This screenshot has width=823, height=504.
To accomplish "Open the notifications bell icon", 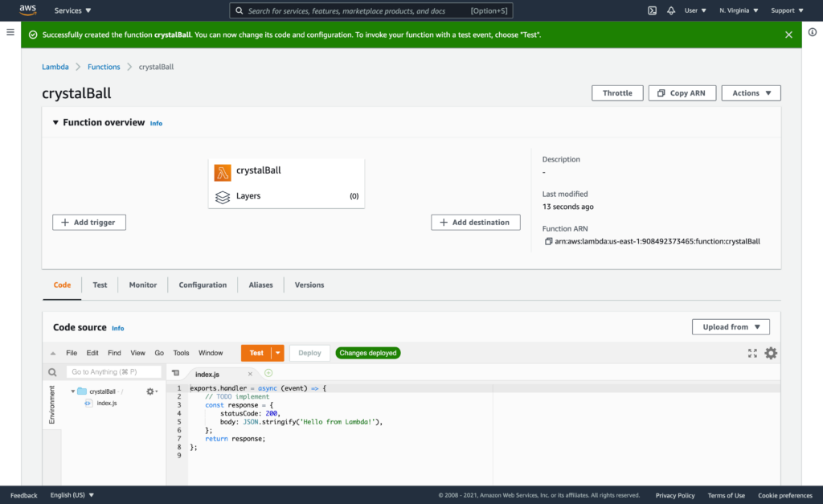I will click(x=671, y=10).
